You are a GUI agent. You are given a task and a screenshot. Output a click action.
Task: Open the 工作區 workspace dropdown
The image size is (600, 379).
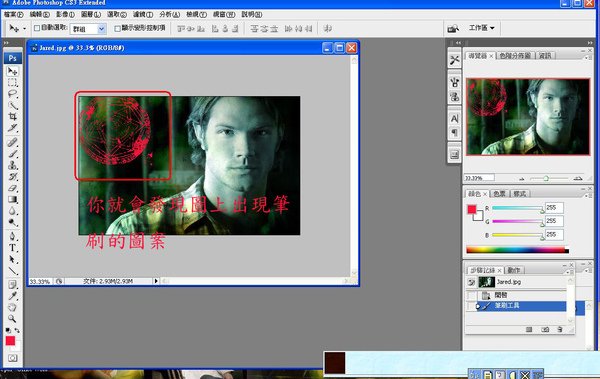[482, 28]
